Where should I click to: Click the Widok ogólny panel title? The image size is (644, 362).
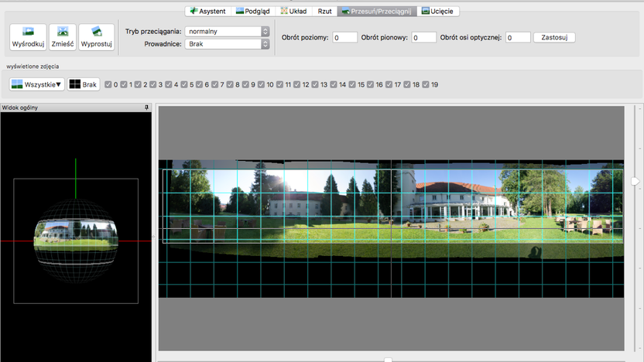19,108
